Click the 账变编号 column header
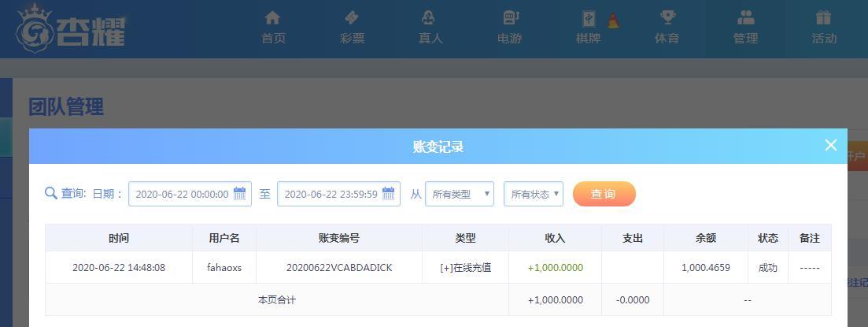868x327 pixels. coord(339,238)
